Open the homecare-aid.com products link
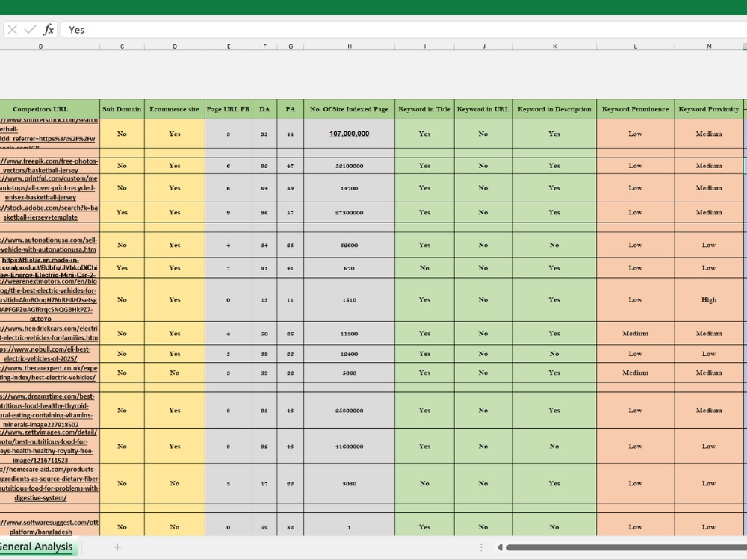747x560 pixels. 49,483
